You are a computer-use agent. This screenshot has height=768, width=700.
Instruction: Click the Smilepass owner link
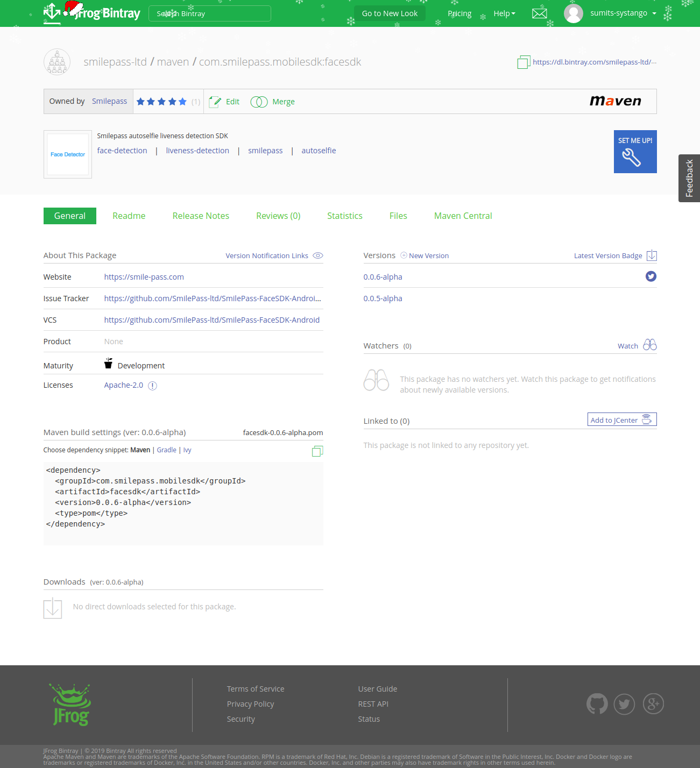point(110,101)
